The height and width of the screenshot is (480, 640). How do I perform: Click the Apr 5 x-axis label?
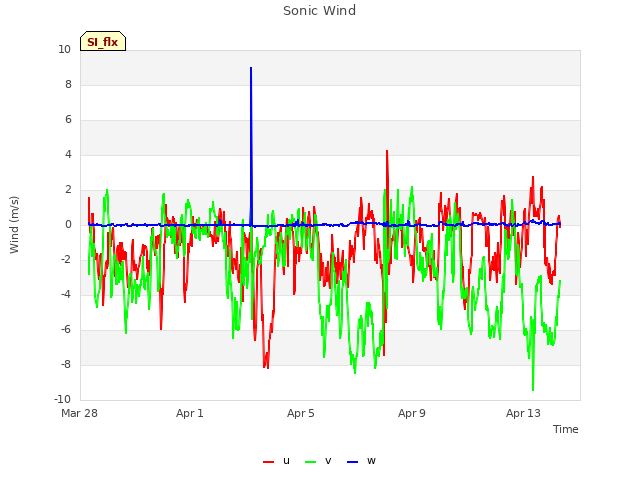300,413
